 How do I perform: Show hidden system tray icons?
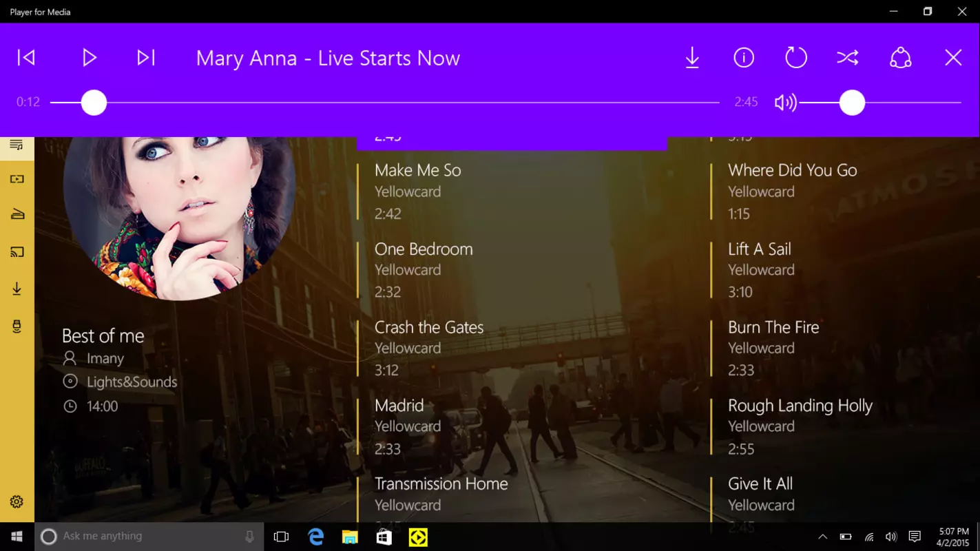click(822, 537)
